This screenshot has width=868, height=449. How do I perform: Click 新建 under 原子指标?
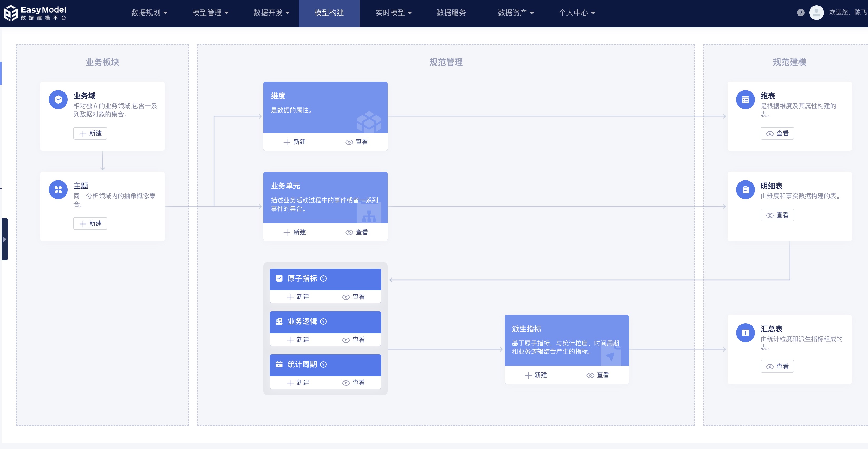[x=298, y=297]
